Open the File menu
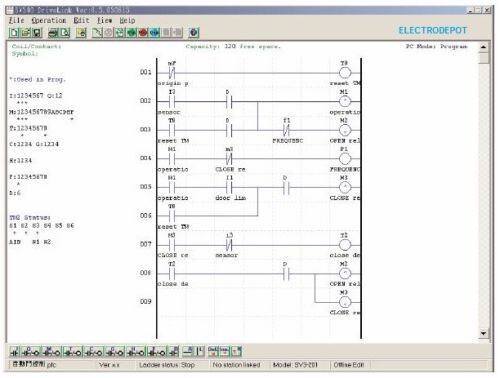 (16, 21)
